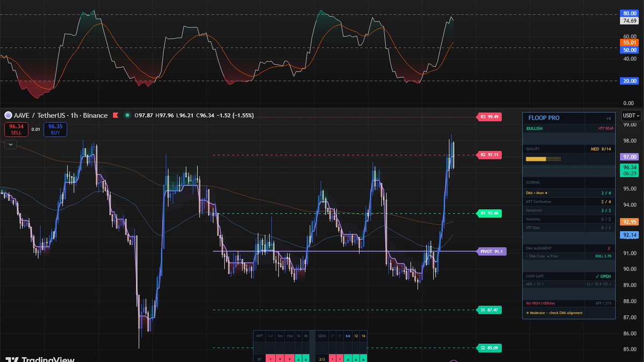
Task: Click the 0.01 spread value
Action: tap(35, 129)
